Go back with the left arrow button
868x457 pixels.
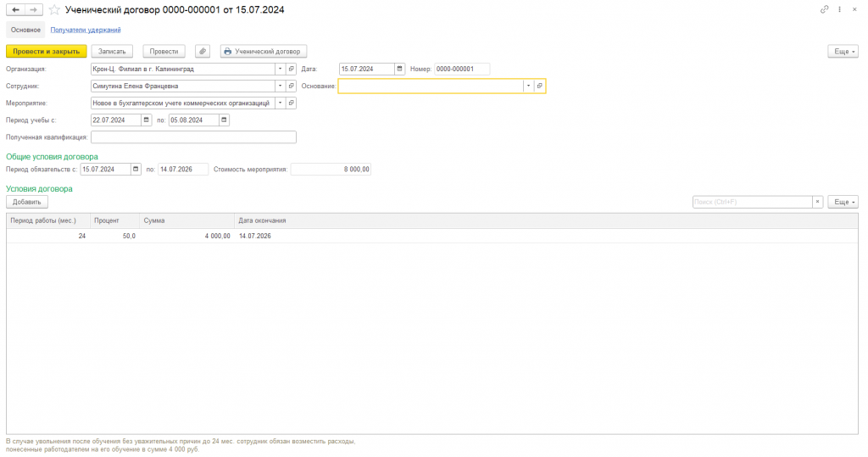click(x=15, y=10)
